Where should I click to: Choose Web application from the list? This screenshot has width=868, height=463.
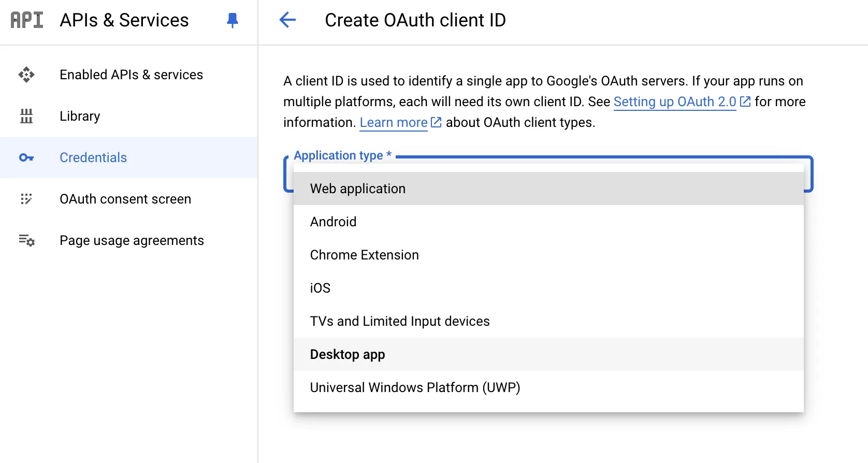pyautogui.click(x=548, y=189)
